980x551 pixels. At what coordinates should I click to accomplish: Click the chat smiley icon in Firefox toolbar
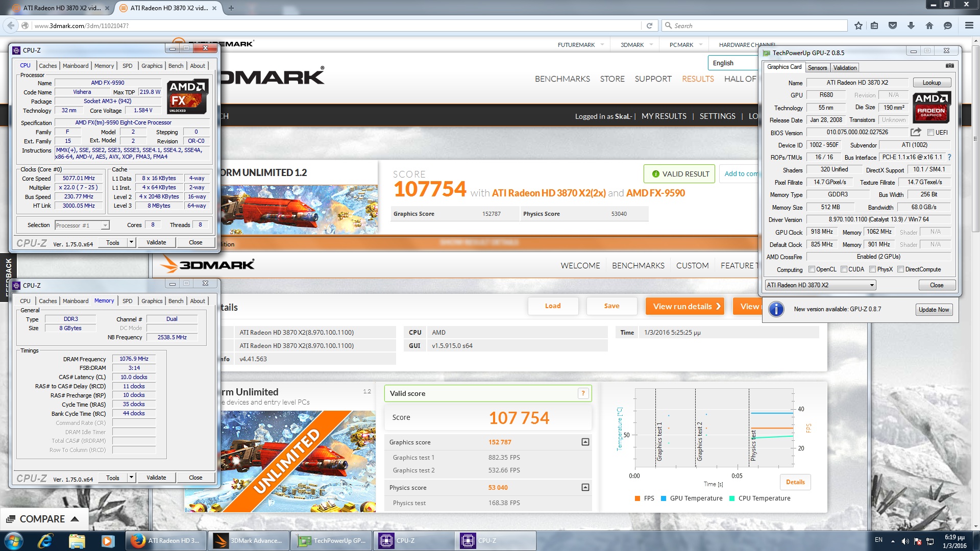pos(948,26)
